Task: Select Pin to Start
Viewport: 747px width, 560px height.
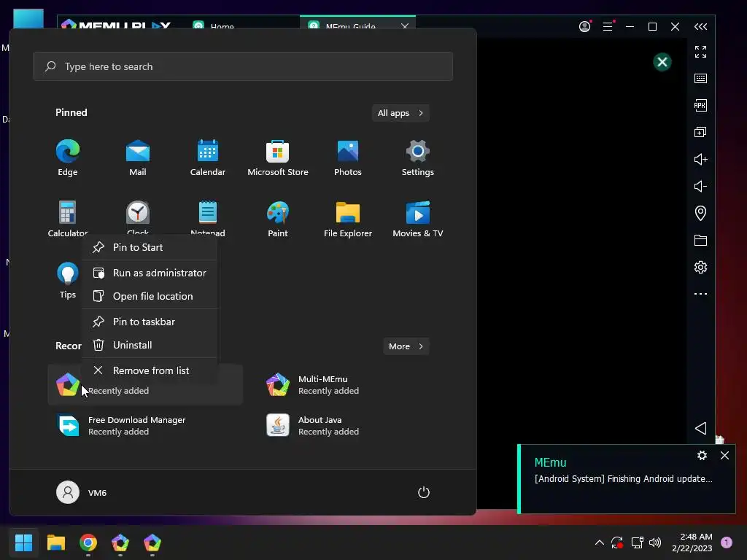Action: pos(150,247)
